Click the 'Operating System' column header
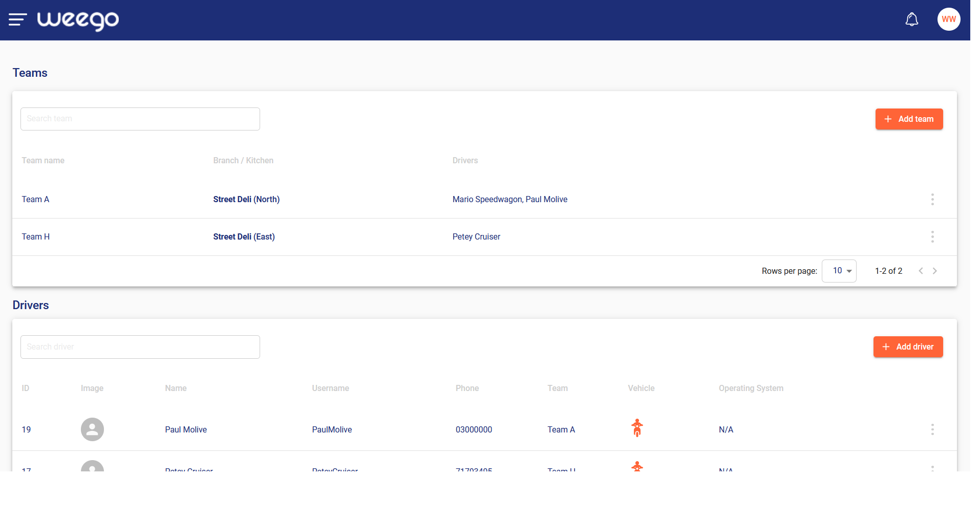This screenshot has width=980, height=520. [751, 388]
